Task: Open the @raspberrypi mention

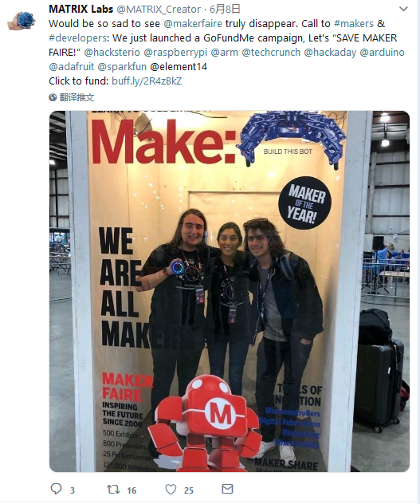Action: click(175, 53)
